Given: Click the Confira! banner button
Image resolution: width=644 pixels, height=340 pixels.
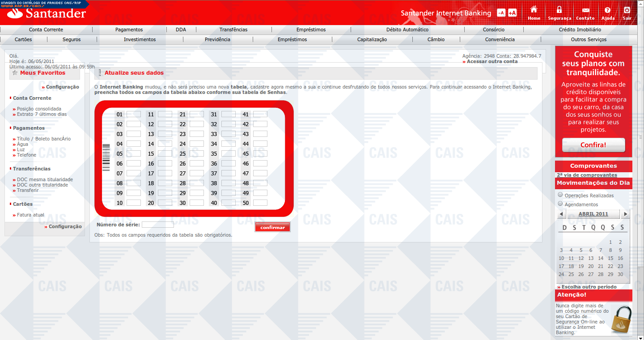Looking at the screenshot, I should (593, 145).
